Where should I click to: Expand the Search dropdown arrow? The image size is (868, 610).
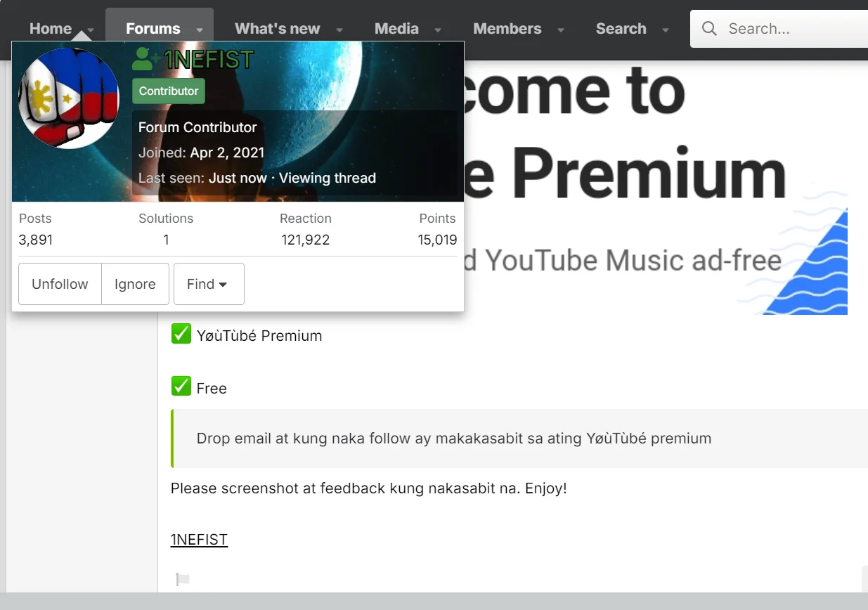[666, 30]
